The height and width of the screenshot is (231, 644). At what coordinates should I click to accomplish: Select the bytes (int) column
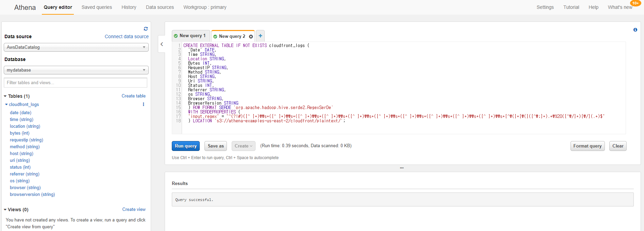point(19,133)
